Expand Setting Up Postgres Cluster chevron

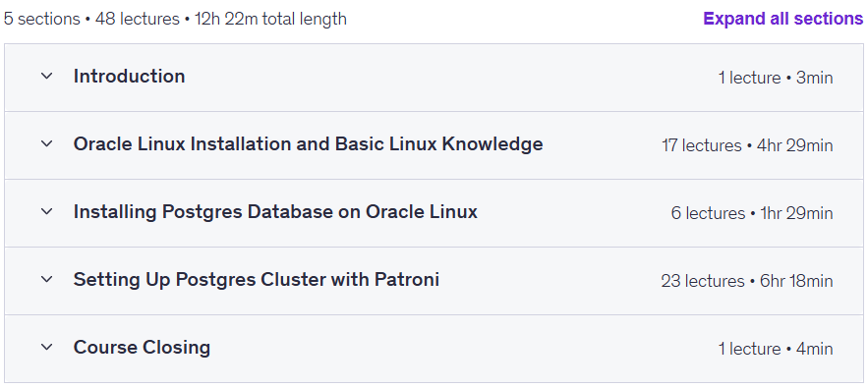click(47, 280)
